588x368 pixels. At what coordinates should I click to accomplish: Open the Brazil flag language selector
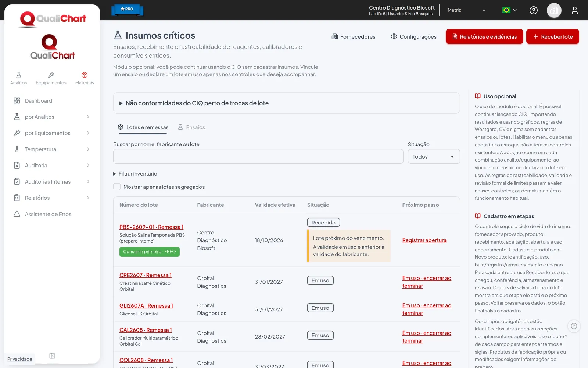pos(510,10)
